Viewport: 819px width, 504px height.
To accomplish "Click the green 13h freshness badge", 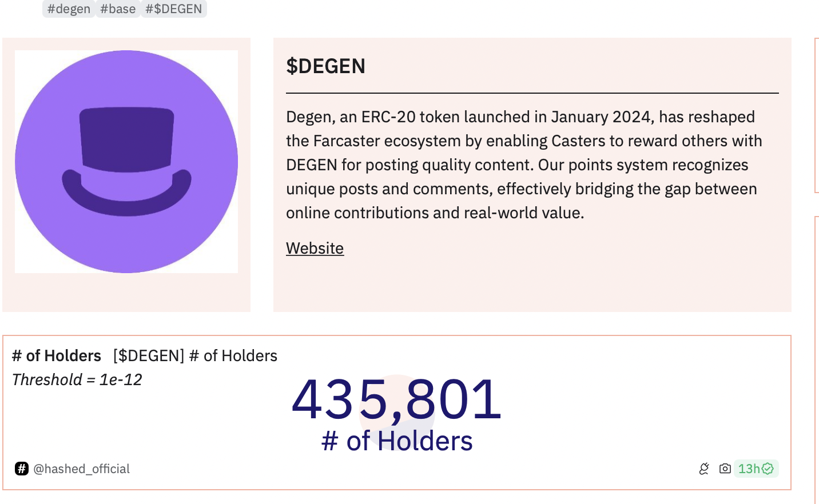I will tap(749, 469).
